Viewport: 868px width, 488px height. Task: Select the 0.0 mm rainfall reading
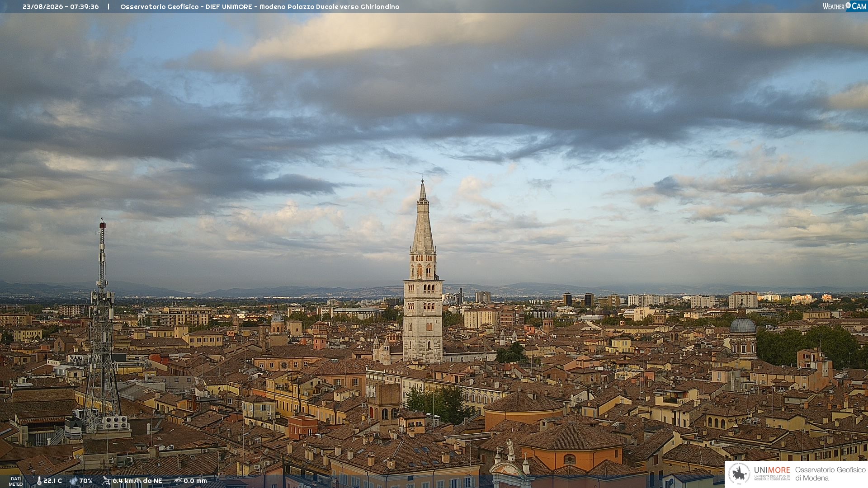point(195,481)
